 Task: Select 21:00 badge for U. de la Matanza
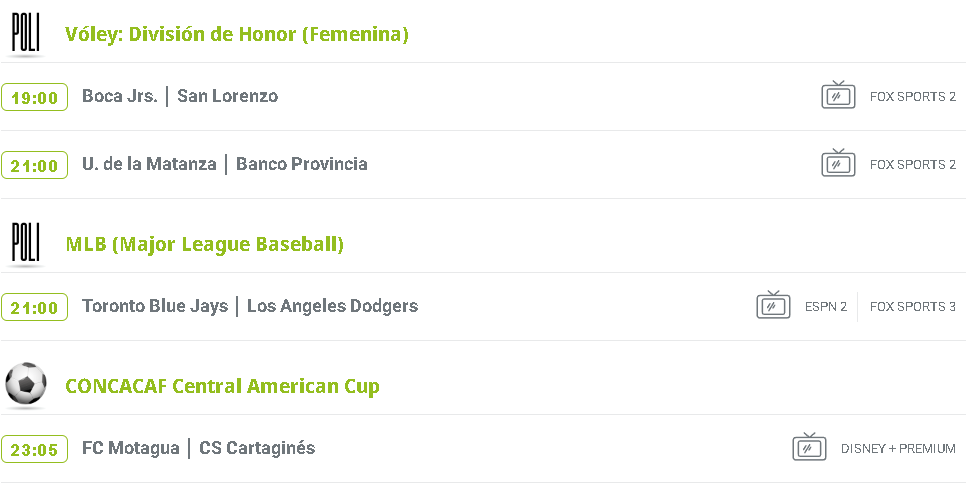click(x=35, y=165)
